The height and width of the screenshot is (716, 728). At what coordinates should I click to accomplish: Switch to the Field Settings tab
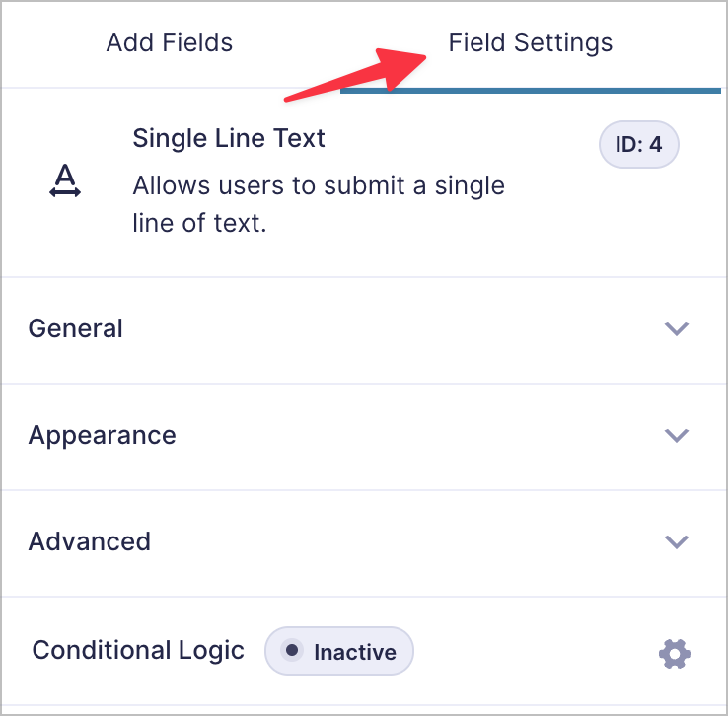click(530, 42)
